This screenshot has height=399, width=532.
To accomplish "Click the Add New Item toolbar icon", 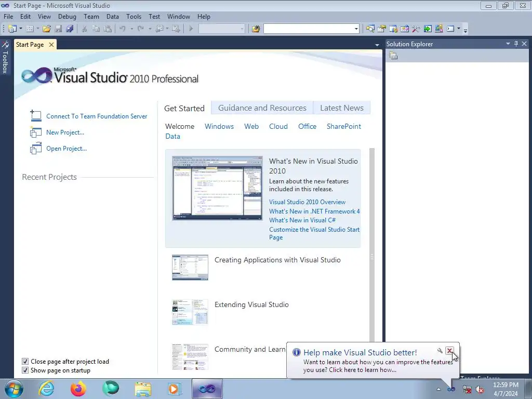I will coord(30,29).
